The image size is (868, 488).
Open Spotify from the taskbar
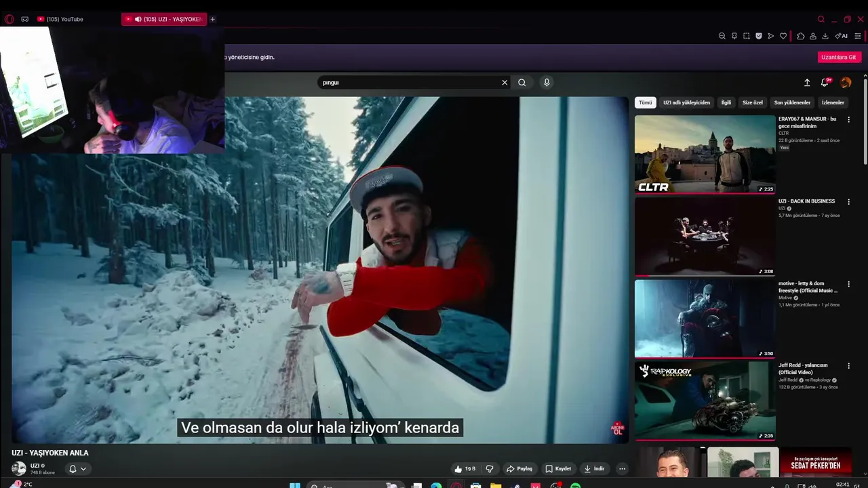(575, 485)
